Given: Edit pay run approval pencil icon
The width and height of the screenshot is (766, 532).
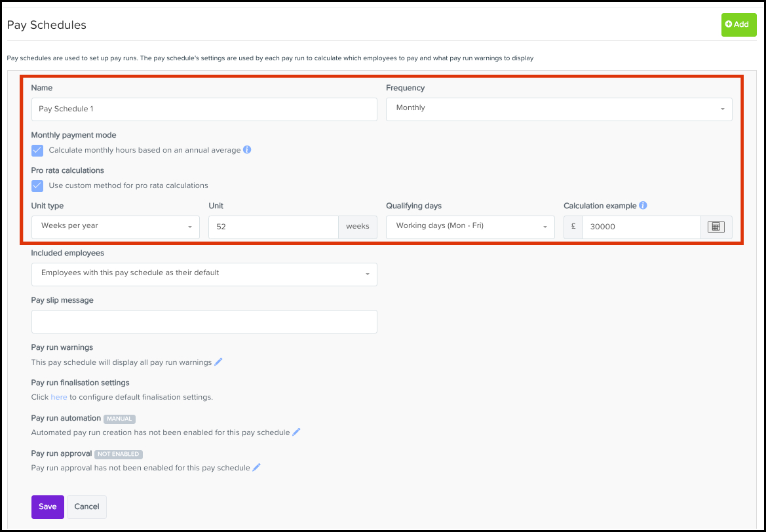Looking at the screenshot, I should click(257, 468).
